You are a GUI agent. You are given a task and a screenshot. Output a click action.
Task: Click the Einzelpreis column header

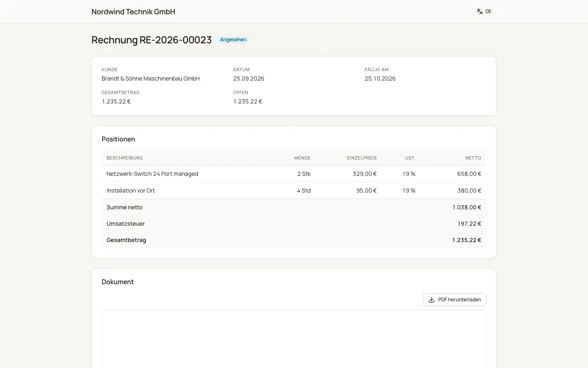pos(362,158)
